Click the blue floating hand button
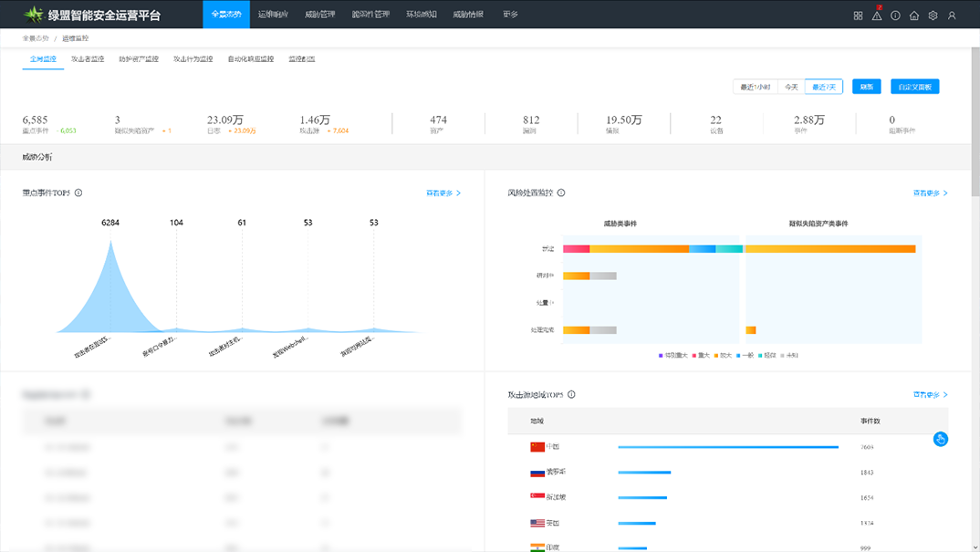980x552 pixels. pyautogui.click(x=941, y=440)
